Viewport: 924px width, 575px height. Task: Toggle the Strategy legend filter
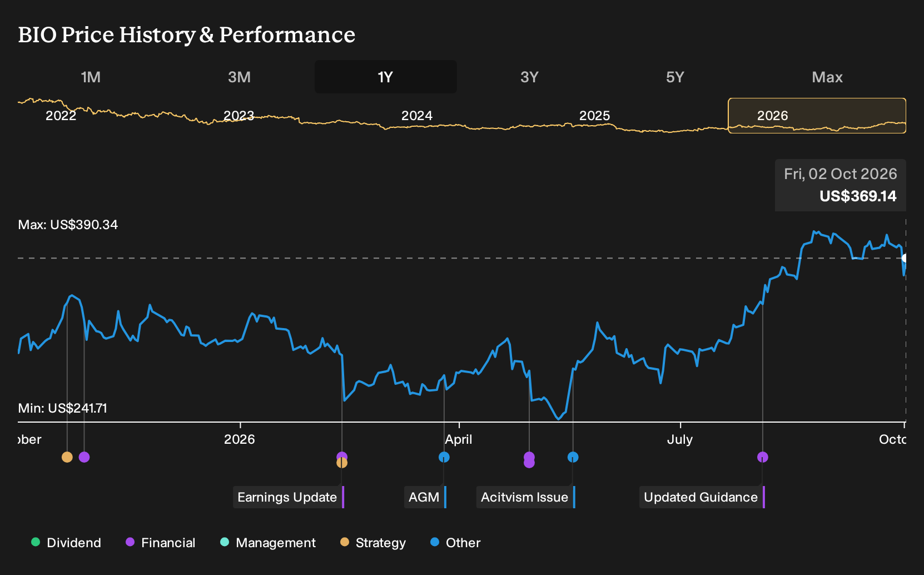(373, 543)
